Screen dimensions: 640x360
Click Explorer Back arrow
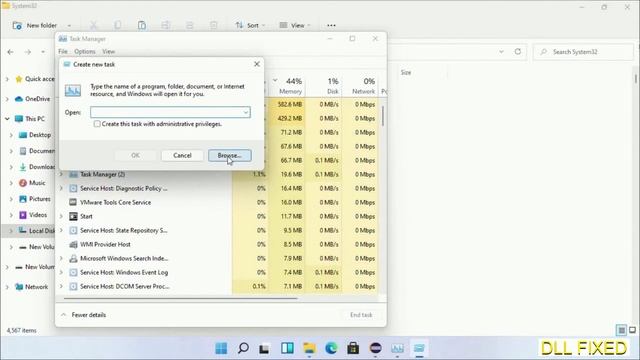(11, 52)
